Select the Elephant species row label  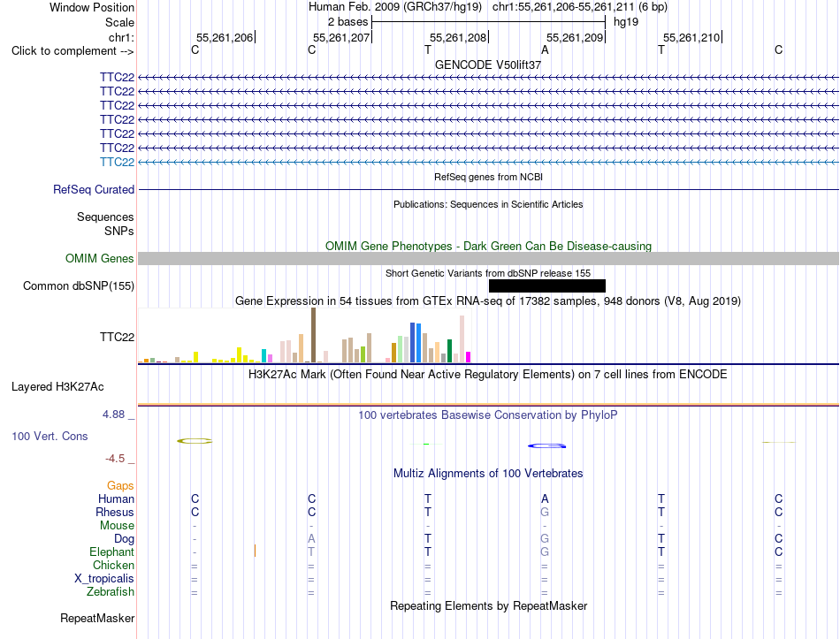(112, 552)
